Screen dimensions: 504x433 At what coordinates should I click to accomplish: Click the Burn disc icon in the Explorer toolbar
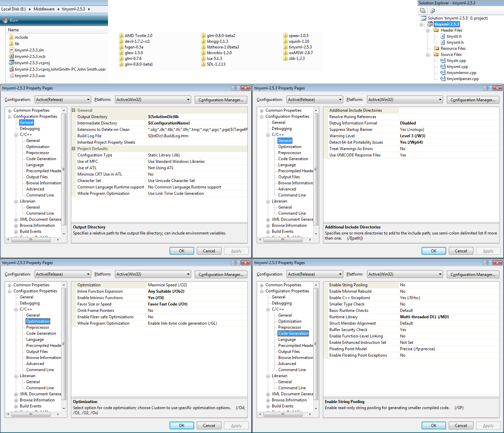click(5, 21)
